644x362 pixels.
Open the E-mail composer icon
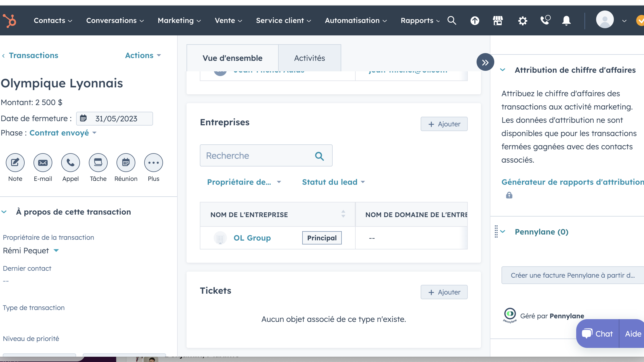pos(43,163)
